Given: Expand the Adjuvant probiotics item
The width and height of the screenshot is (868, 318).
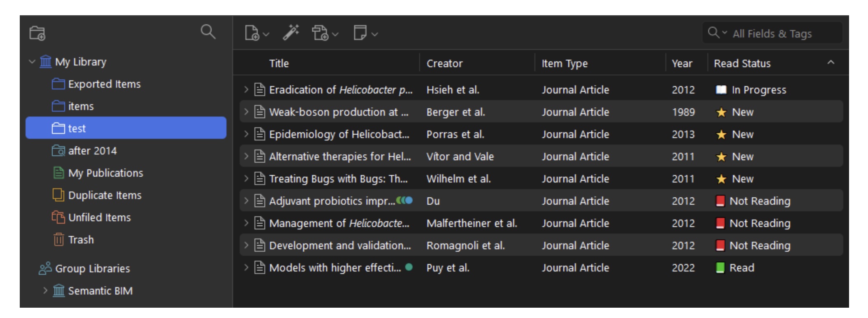Looking at the screenshot, I should 246,201.
